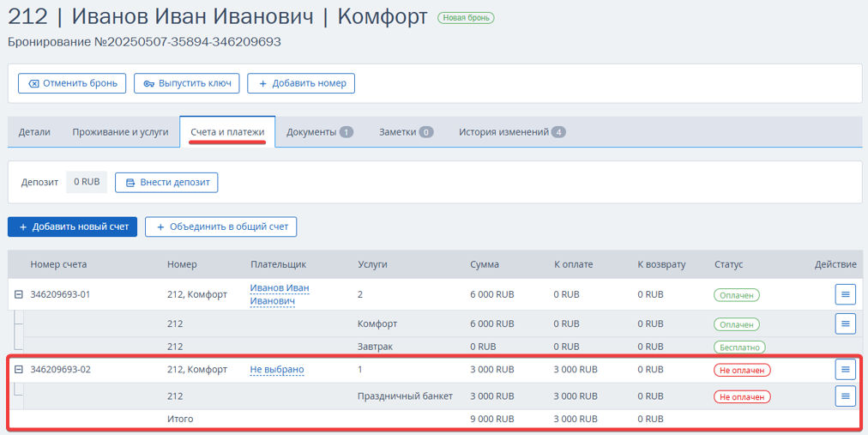This screenshot has height=435, width=868.
Task: Click Объединить в общий счет button
Action: [x=221, y=227]
